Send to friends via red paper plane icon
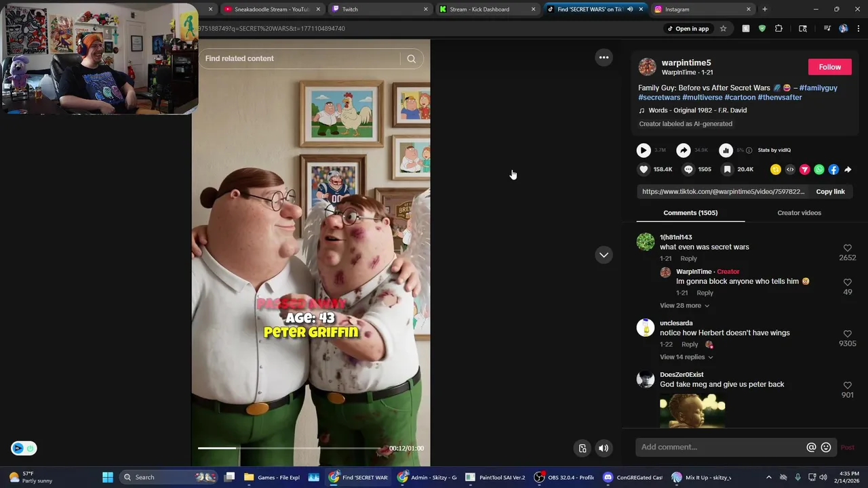Screen dimensions: 868x488 805,169
